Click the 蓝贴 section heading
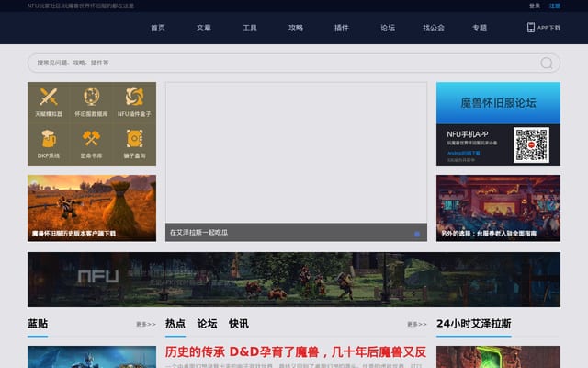The height and width of the screenshot is (368, 588). (x=38, y=324)
